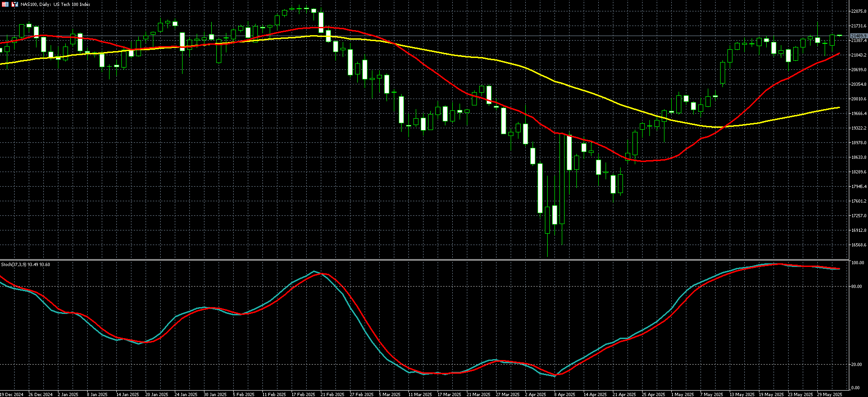Viewport: 868px width, 397px height.
Task: Click the 21 Feb 2025 date label
Action: pos(332,394)
